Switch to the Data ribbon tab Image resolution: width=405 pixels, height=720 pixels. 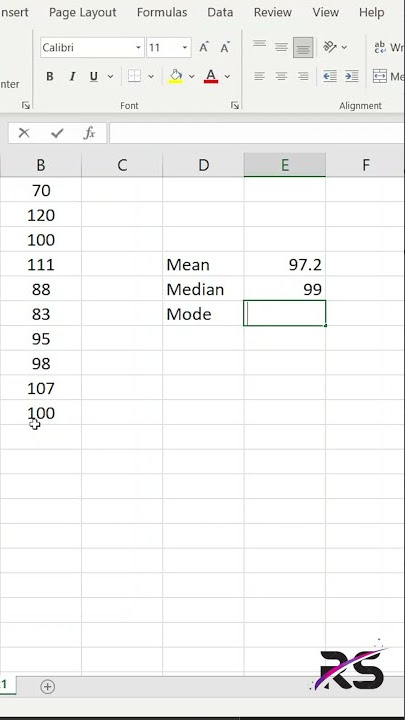[220, 12]
